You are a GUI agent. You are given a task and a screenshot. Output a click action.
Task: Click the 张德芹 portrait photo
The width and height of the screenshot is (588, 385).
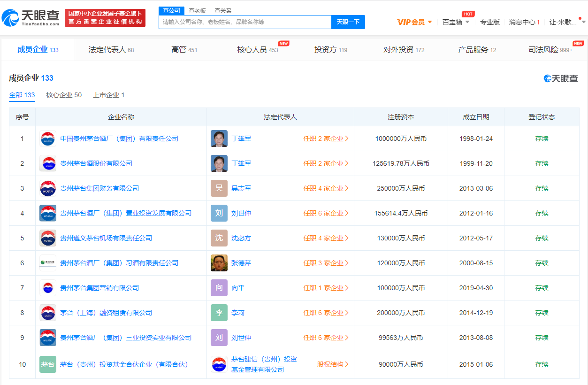pos(219,263)
